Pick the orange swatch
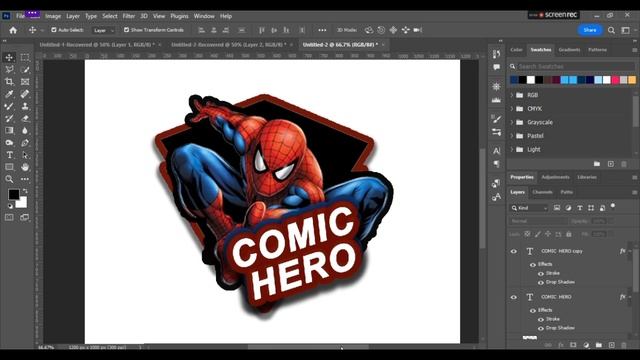The height and width of the screenshot is (360, 640). (x=632, y=80)
